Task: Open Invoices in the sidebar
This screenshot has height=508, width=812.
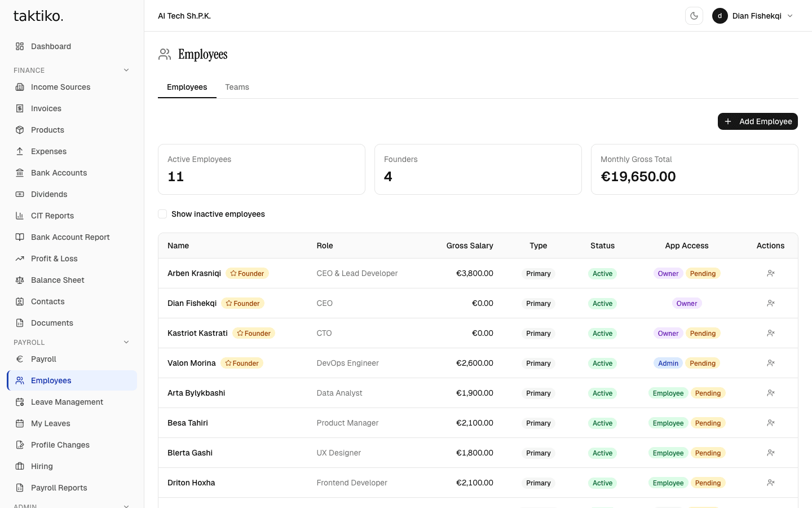Action: [x=46, y=108]
